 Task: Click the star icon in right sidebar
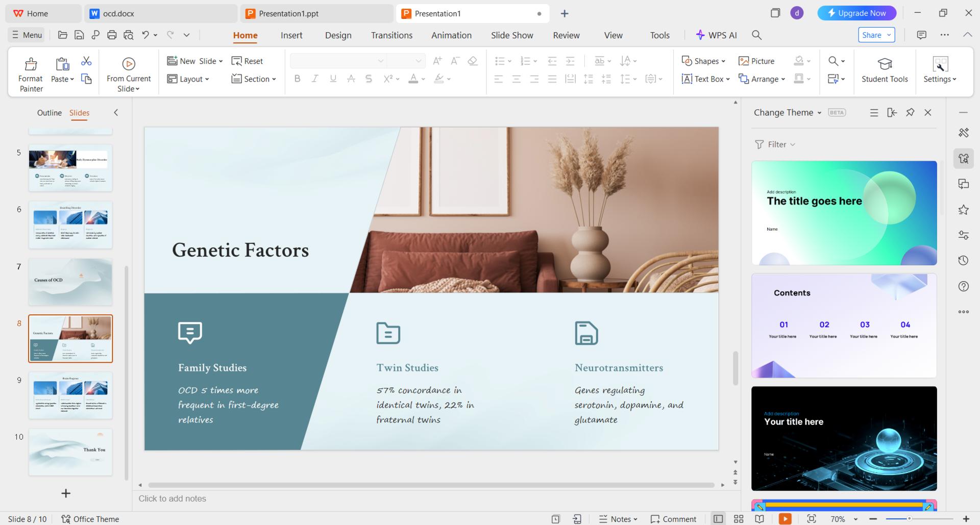pyautogui.click(x=963, y=209)
